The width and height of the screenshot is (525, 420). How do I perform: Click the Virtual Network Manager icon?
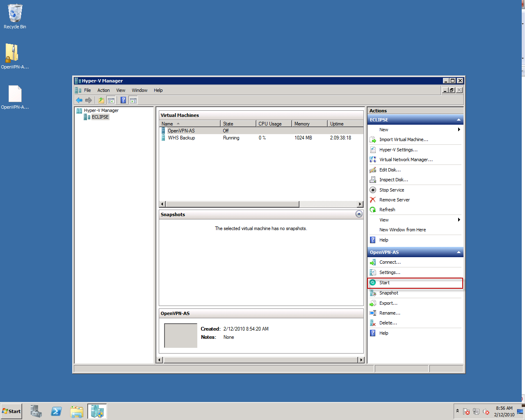point(373,160)
